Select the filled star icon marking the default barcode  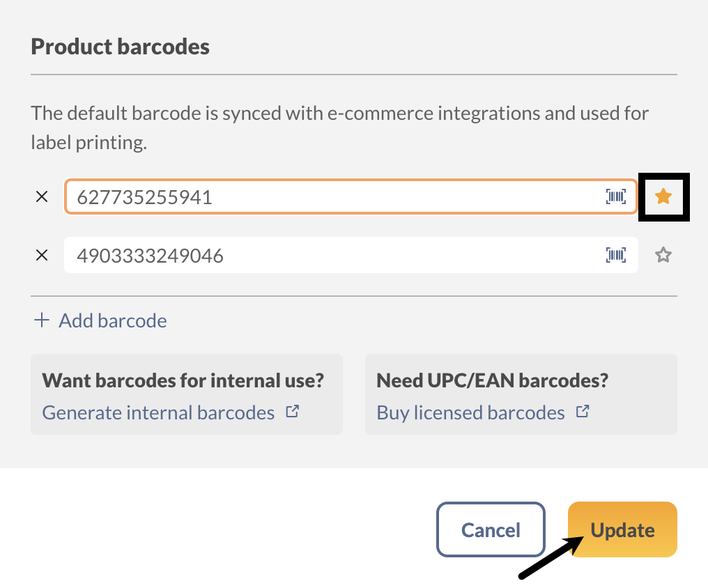pos(663,197)
